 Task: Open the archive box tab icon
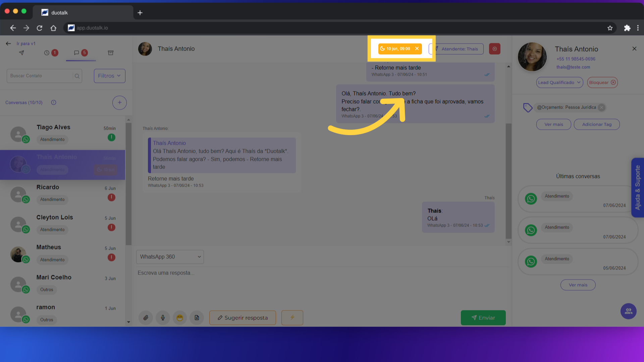tap(111, 53)
